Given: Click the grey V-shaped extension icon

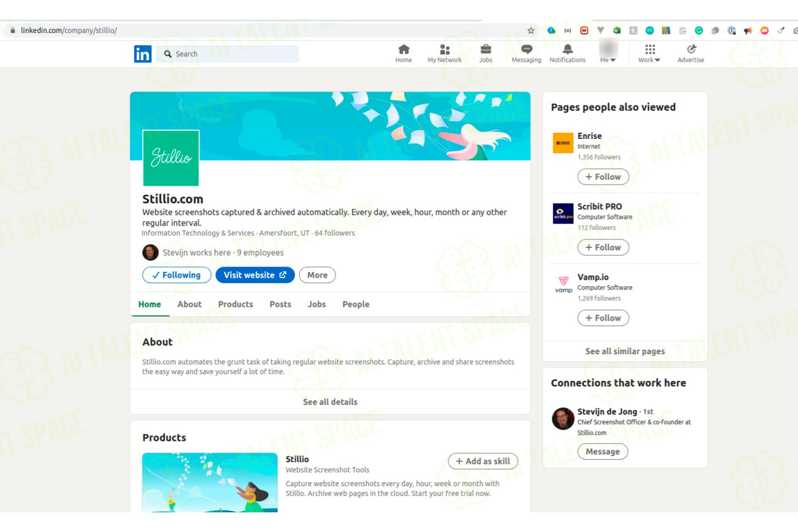Looking at the screenshot, I should (x=601, y=31).
